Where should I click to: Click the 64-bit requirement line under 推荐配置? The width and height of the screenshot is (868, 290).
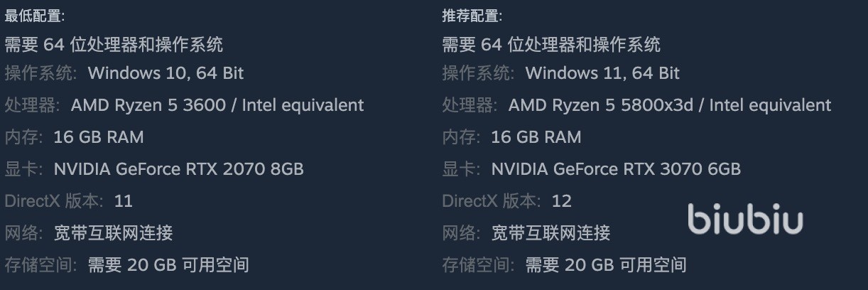(551, 45)
